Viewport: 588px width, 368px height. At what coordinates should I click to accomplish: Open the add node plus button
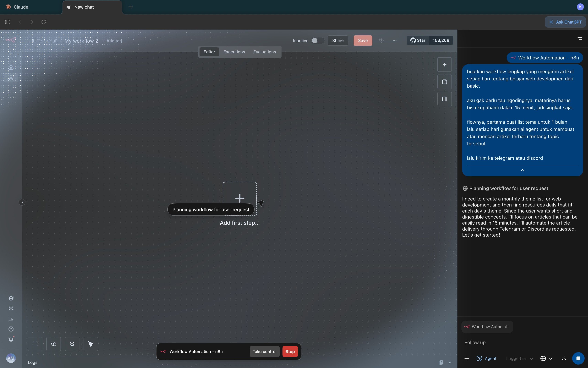tap(445, 64)
